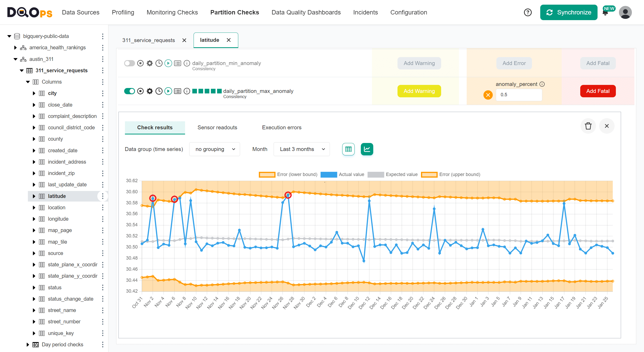Disable the daily_partition_max_anomaly check toggle
644x352 pixels.
coord(130,91)
